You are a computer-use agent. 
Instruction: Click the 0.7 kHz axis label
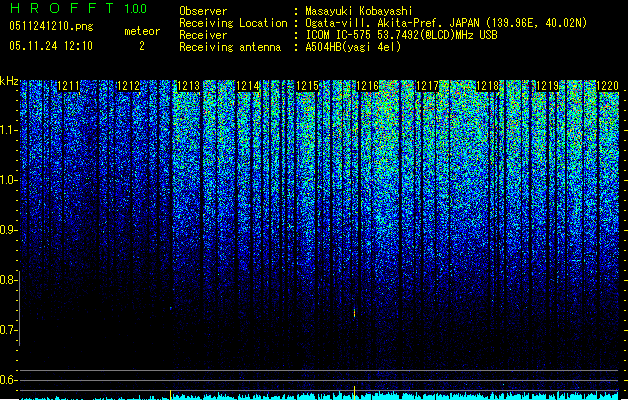click(9, 330)
